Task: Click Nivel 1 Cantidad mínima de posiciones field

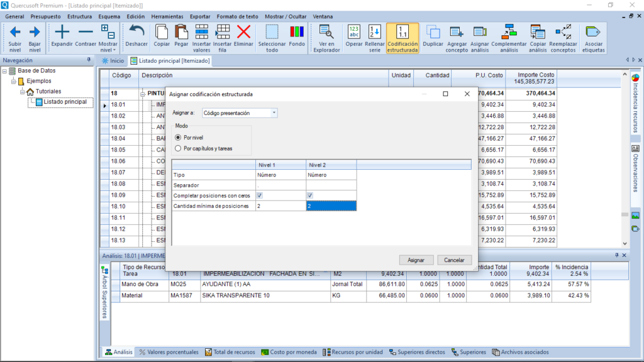Action: [280, 206]
